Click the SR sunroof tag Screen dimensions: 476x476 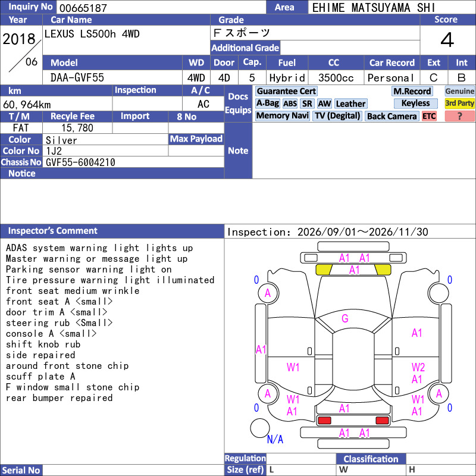(307, 104)
